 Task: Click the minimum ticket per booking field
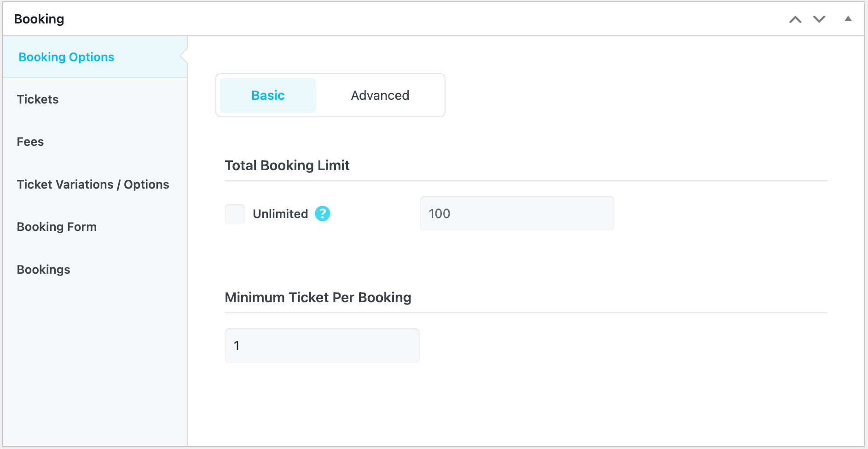[x=322, y=345]
